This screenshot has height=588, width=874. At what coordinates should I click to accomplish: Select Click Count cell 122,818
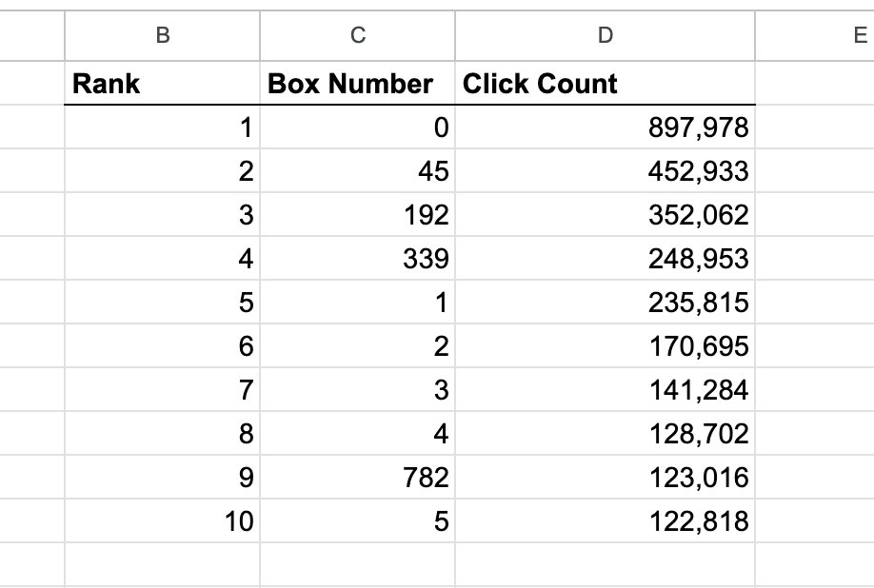click(x=605, y=521)
